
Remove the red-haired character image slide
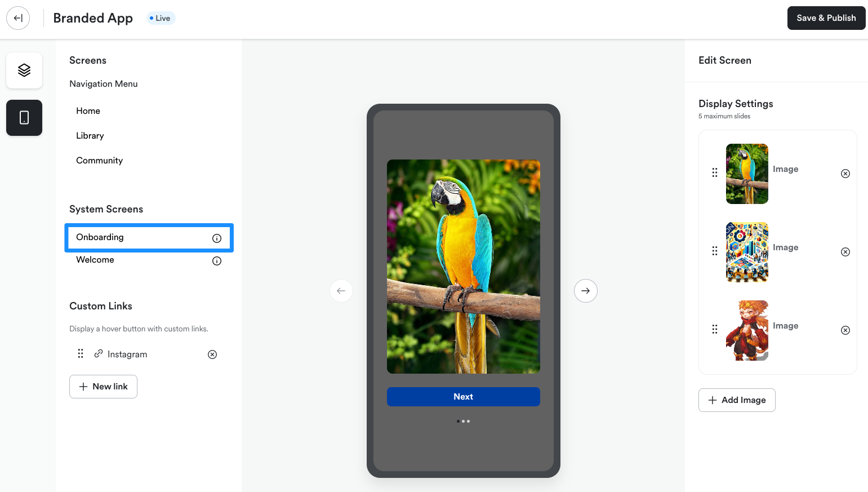pos(845,330)
